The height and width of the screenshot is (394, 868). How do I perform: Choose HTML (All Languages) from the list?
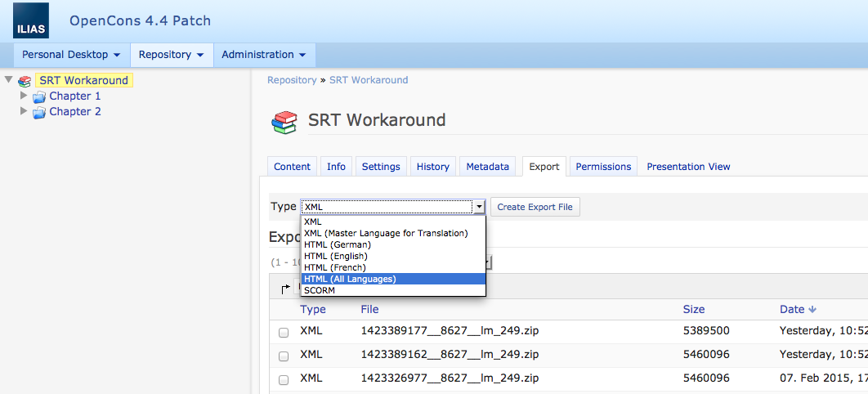pos(350,279)
